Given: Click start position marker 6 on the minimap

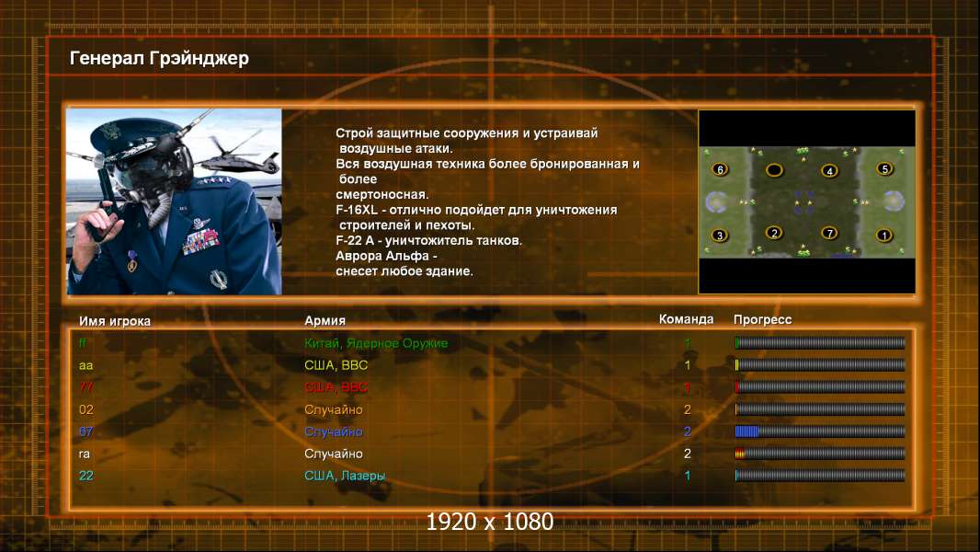Looking at the screenshot, I should pos(720,169).
